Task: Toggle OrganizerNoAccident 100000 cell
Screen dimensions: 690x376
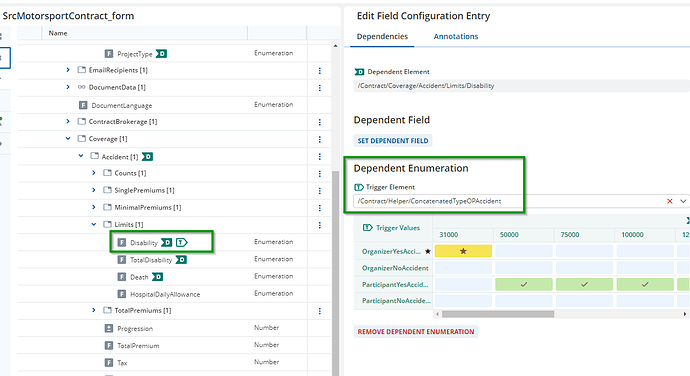Action: (645, 268)
